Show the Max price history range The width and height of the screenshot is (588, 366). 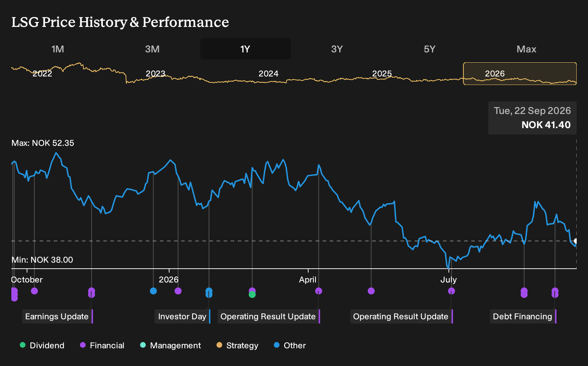(526, 49)
